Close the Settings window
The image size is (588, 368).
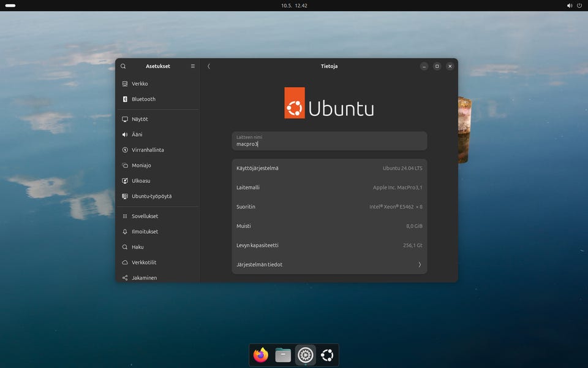pos(450,66)
